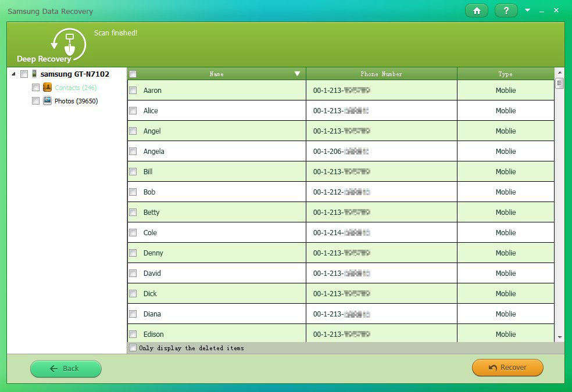Screen dimensions: 572x392
Task: Click the Scan finished! status text
Action: coord(116,33)
